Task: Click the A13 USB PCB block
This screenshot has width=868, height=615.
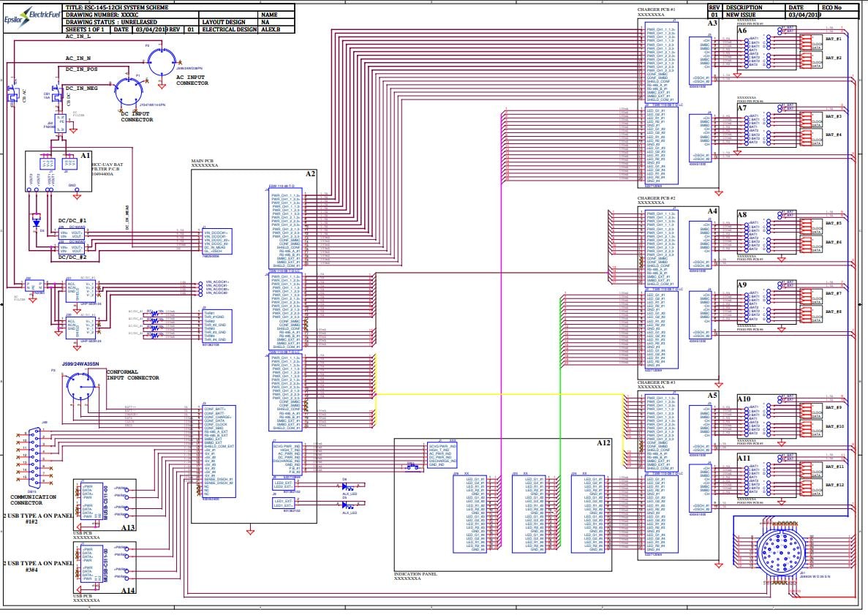Action: coord(94,506)
